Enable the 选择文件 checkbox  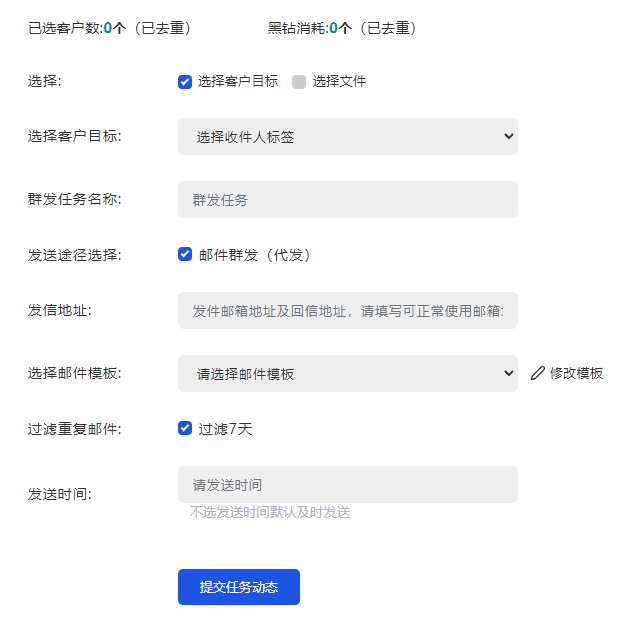point(299,82)
